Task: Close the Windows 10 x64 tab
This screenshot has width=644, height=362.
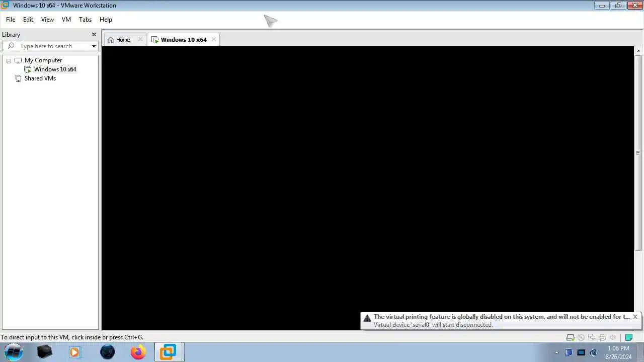Action: point(214,39)
